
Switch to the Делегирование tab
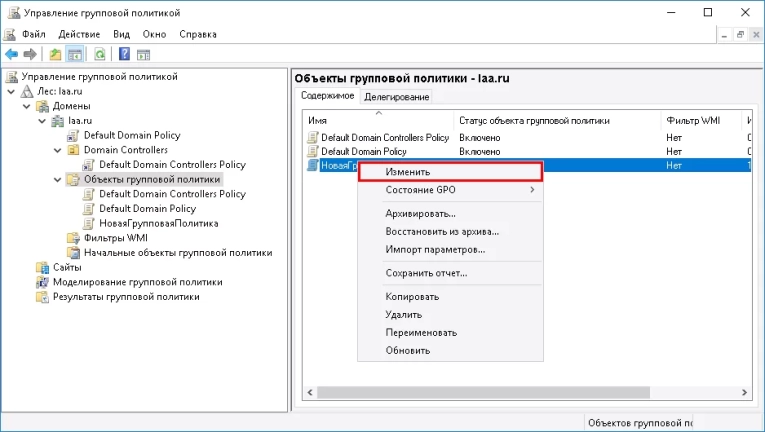[396, 96]
